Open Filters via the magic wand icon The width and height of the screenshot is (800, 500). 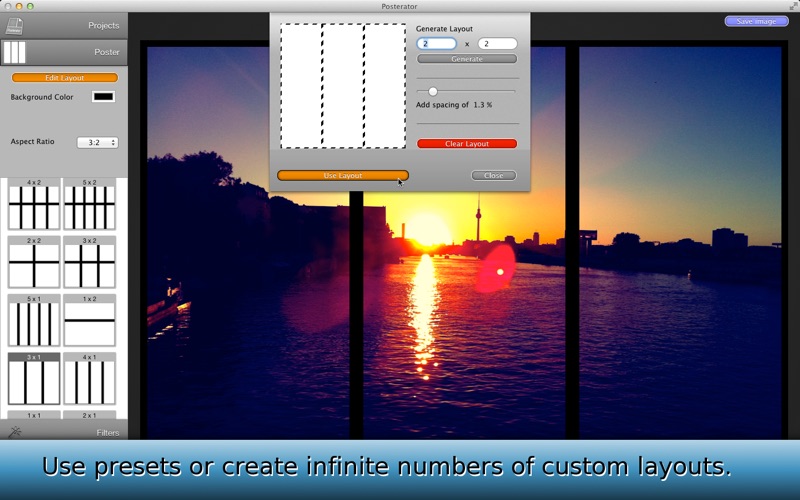click(x=15, y=432)
